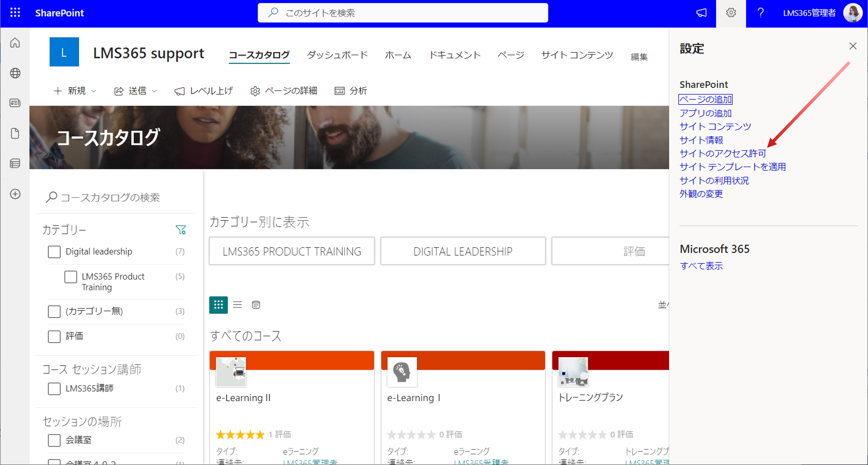Click 外観の変更 link

tap(701, 194)
